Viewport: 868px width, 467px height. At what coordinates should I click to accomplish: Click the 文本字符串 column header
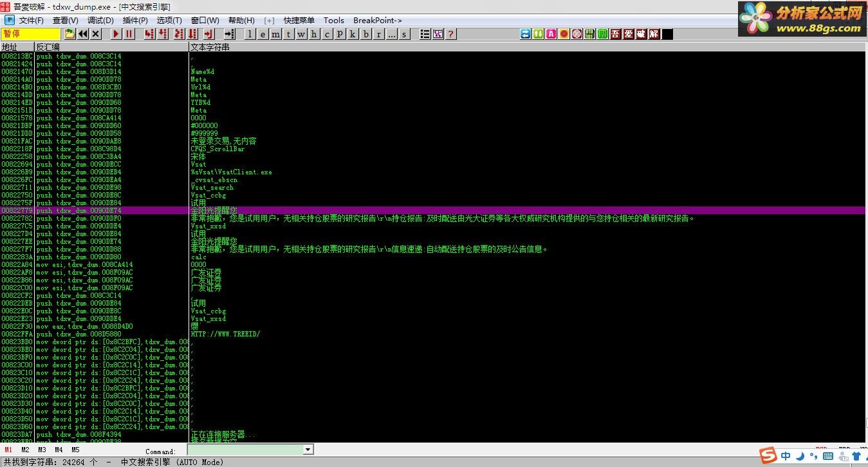point(528,47)
